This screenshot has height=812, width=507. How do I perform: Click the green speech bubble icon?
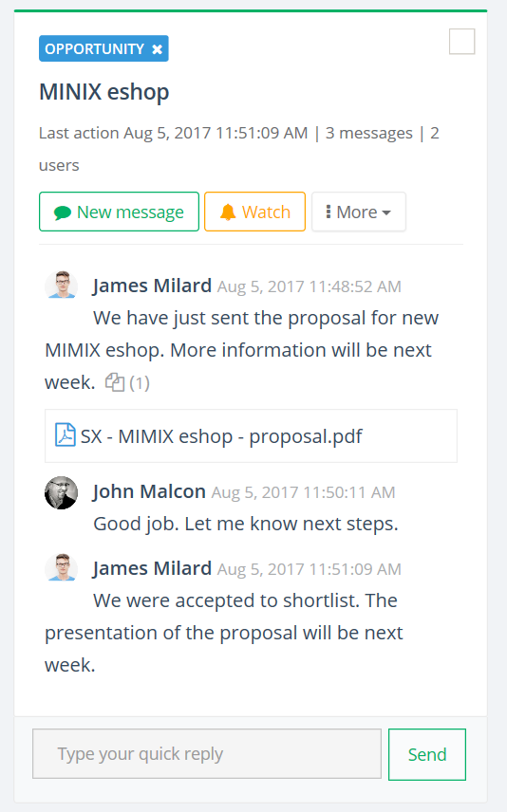63,212
